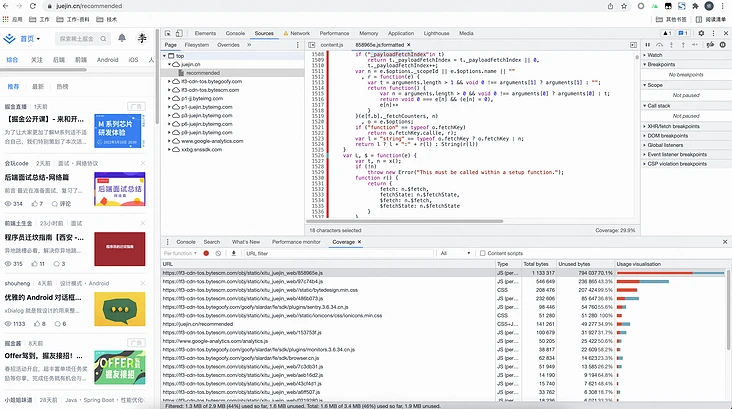Start coverage recording red button
Viewport: 732px width, 409px height.
click(x=206, y=253)
